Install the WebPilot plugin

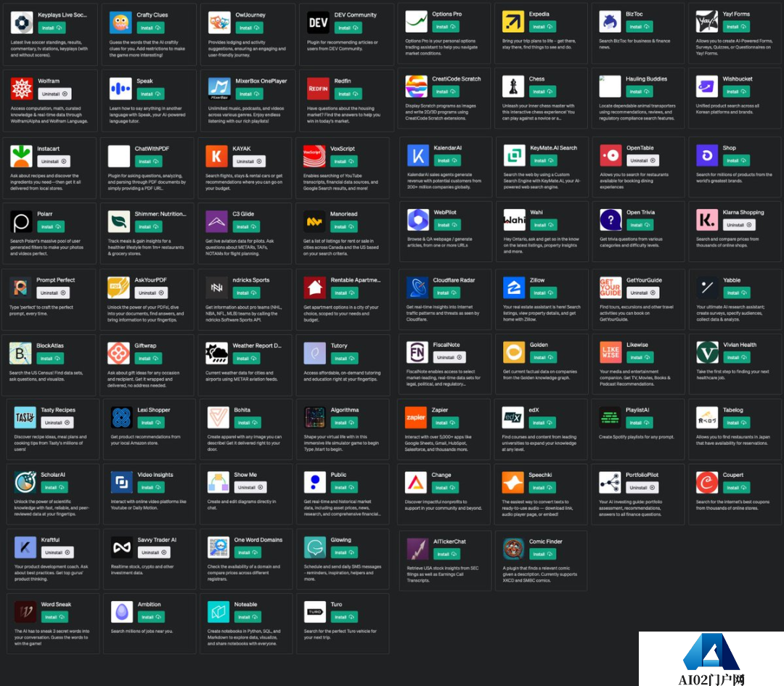click(446, 225)
